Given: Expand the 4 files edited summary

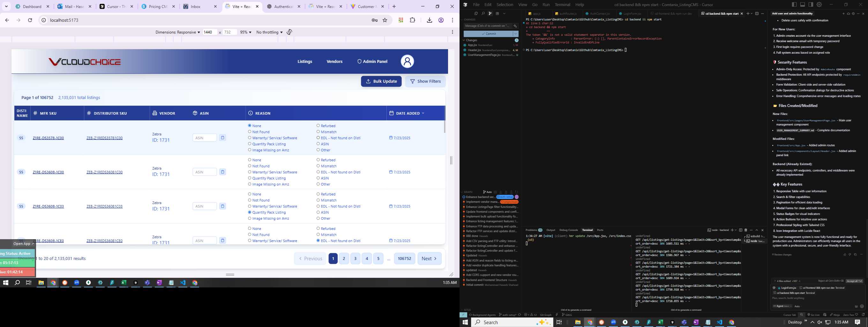Looking at the screenshot, I should tap(787, 281).
